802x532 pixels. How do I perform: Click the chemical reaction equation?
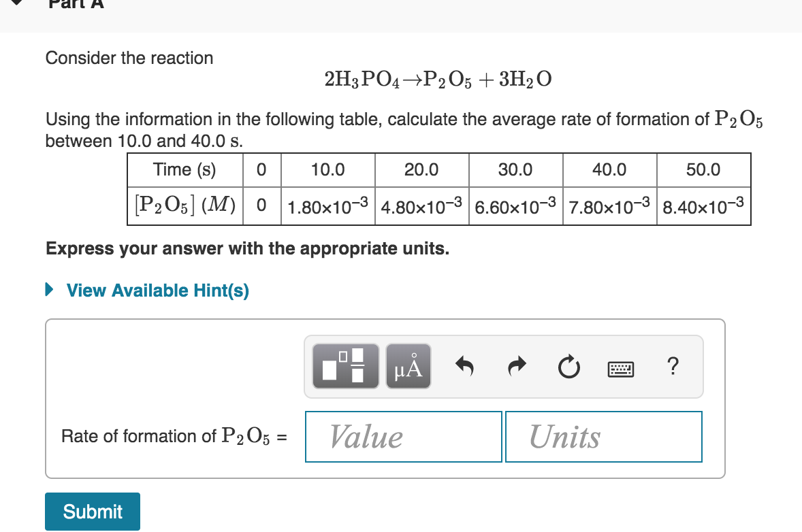pyautogui.click(x=438, y=78)
